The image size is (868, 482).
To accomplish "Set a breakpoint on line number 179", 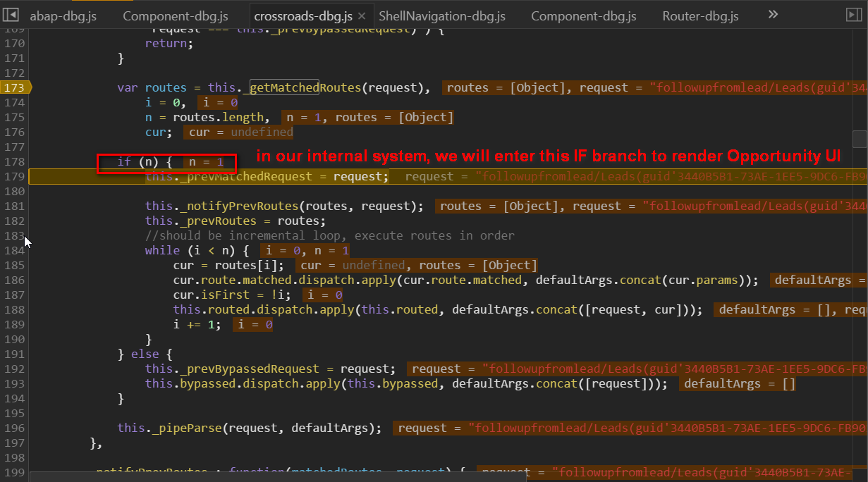I will coord(14,177).
